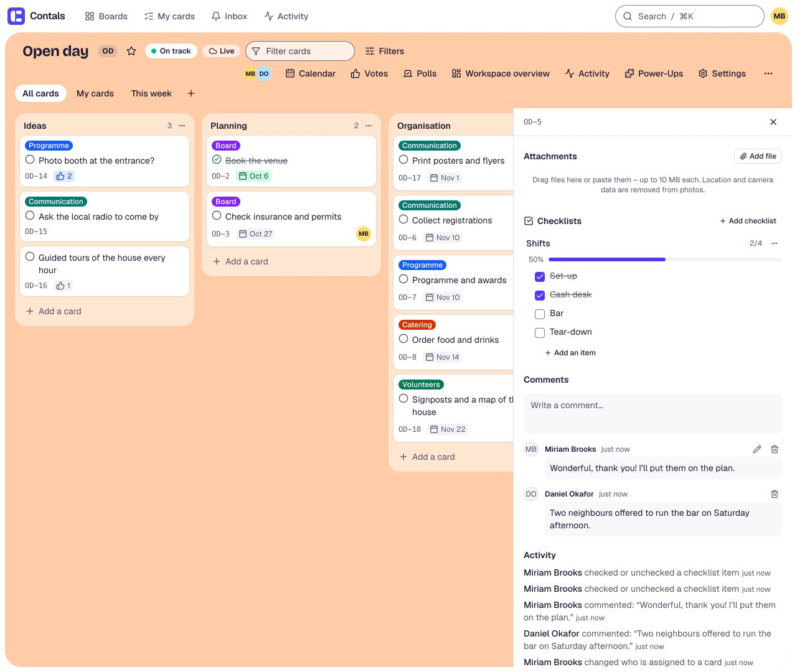Check the Tear-down checklist item
Viewport: 797px width, 672px height.
(x=540, y=333)
